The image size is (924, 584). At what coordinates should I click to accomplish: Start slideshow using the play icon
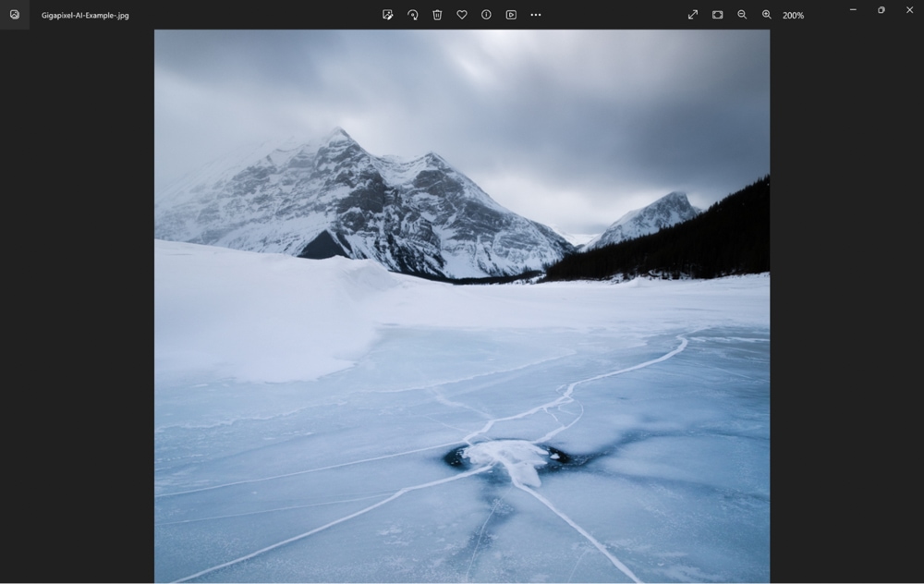pyautogui.click(x=511, y=15)
